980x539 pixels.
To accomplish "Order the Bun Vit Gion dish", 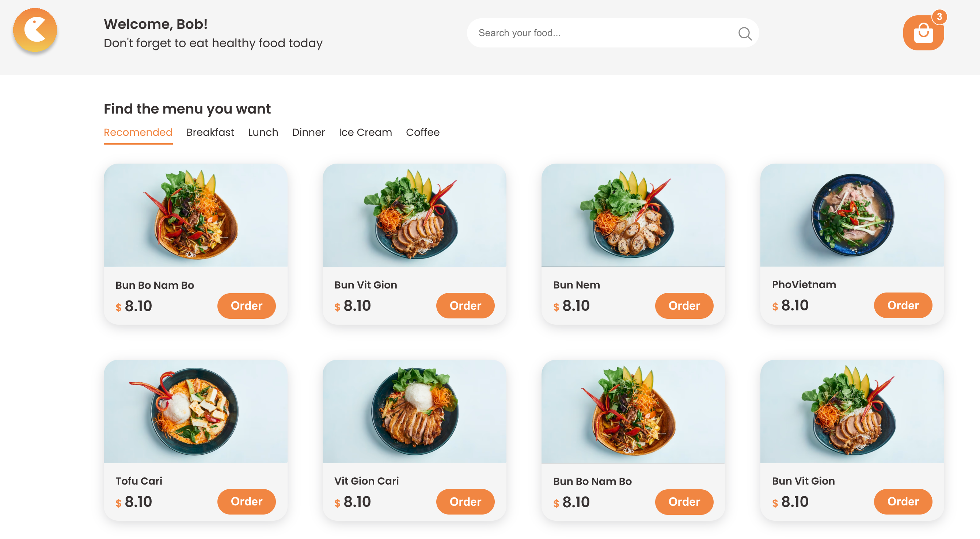I will 465,306.
